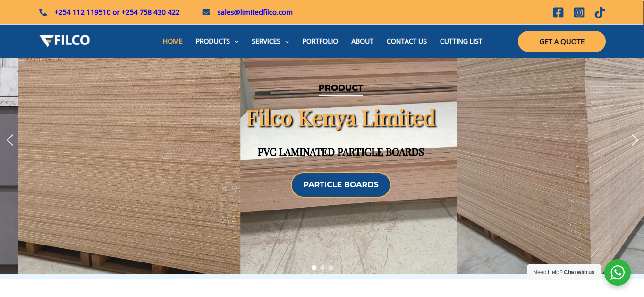644x297 pixels.
Task: Click the Particle Boards button
Action: [x=341, y=185]
